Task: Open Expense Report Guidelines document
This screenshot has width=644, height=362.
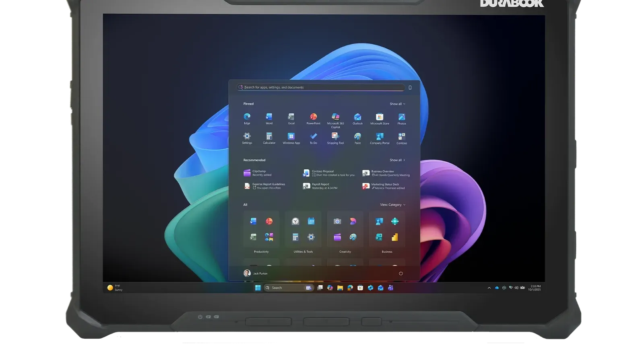Action: (x=264, y=186)
